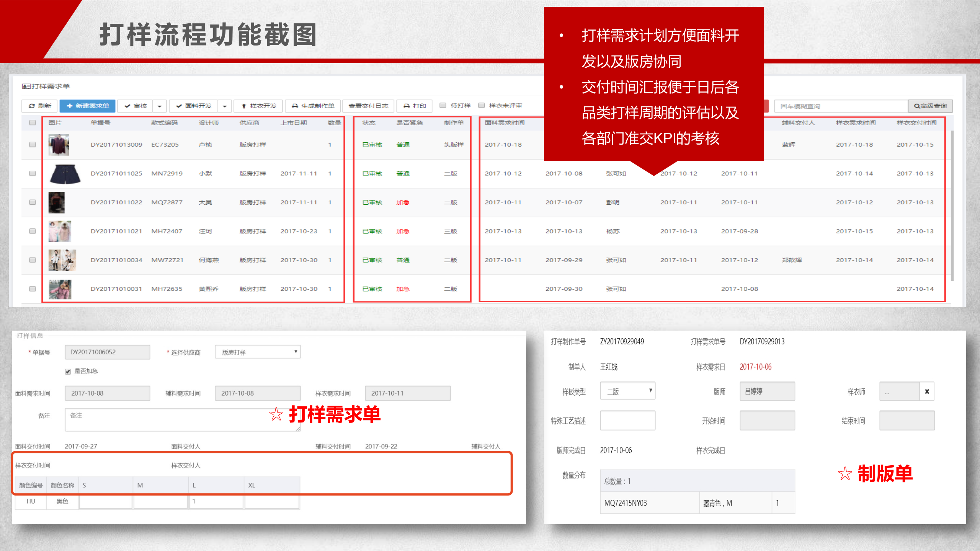Click the printer icon to print 打印
Image resolution: width=980 pixels, height=551 pixels.
click(x=406, y=106)
